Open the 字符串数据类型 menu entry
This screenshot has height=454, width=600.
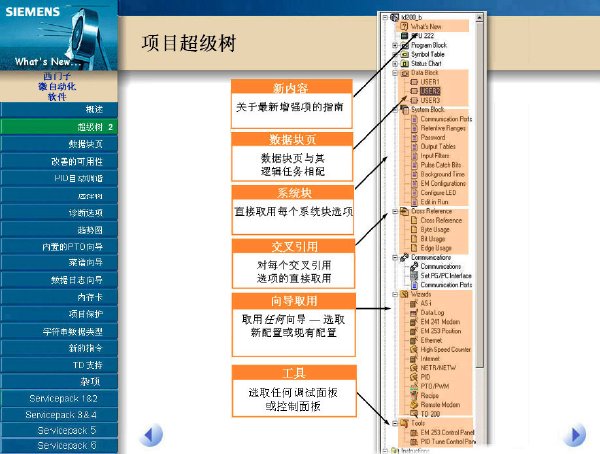pyautogui.click(x=59, y=332)
